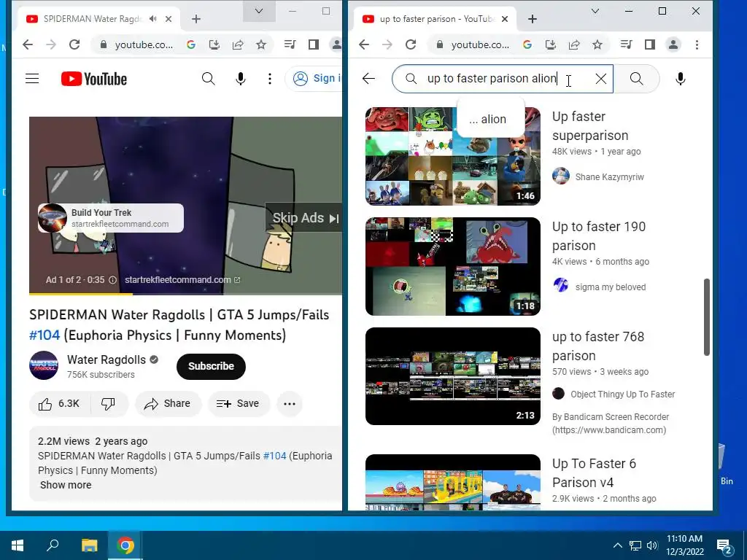Close the 'up to faster parison' tab

tap(505, 19)
